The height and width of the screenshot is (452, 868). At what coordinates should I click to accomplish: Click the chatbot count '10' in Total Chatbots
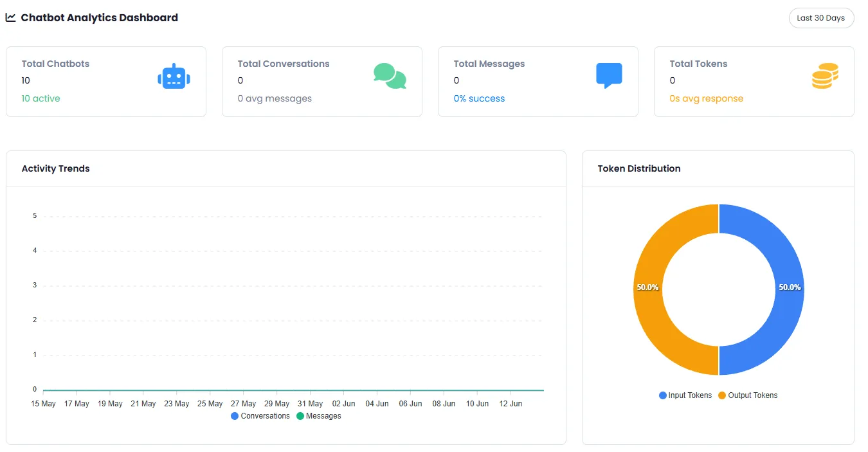point(26,80)
